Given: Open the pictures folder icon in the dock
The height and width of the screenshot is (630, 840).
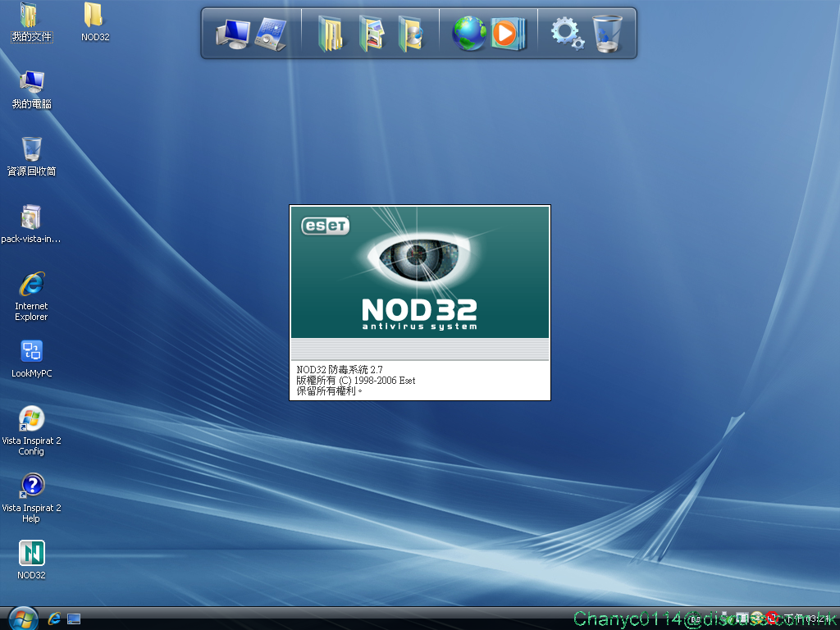Looking at the screenshot, I should (372, 34).
